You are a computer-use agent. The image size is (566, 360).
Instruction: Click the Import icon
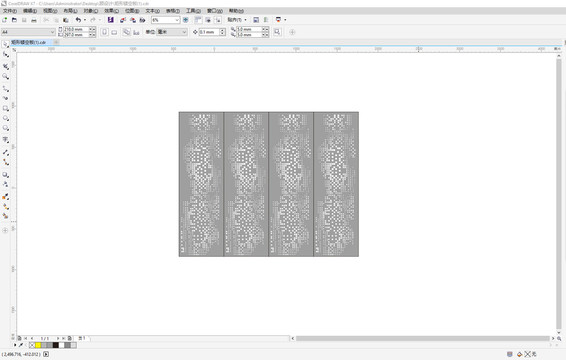(x=123, y=20)
